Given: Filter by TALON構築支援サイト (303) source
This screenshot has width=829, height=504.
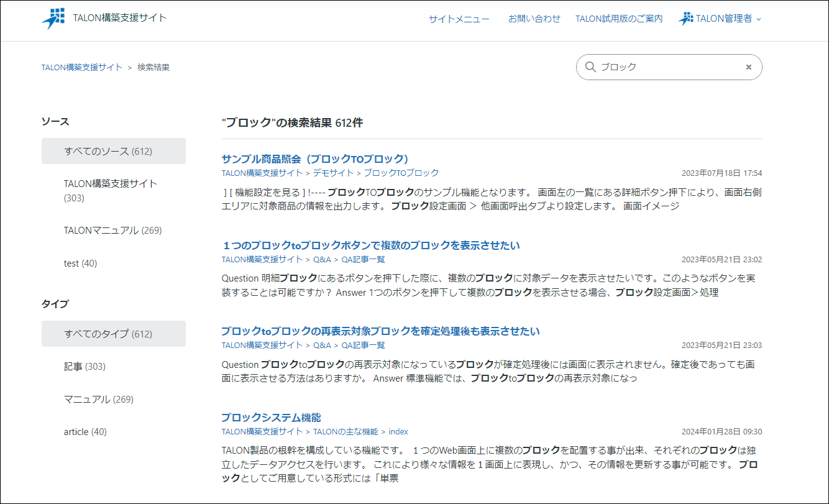Looking at the screenshot, I should click(x=114, y=191).
